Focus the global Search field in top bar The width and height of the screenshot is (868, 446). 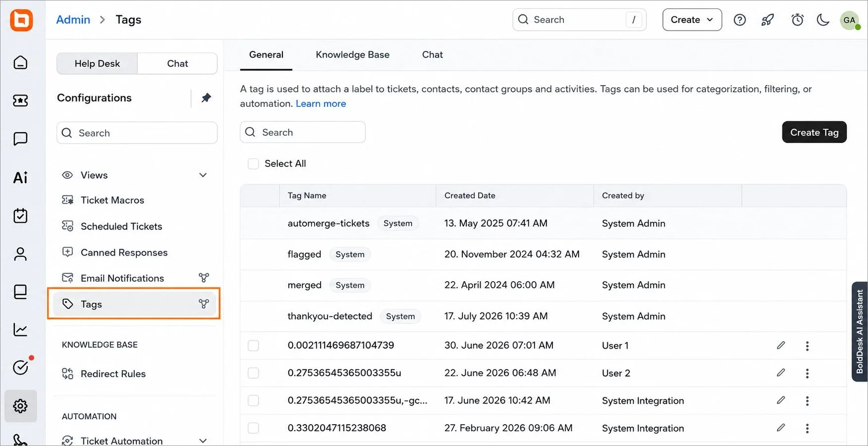(579, 20)
